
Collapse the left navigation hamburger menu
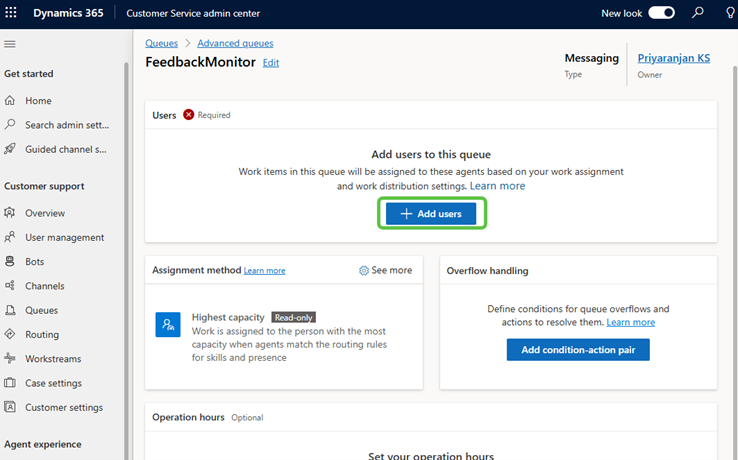[x=10, y=45]
